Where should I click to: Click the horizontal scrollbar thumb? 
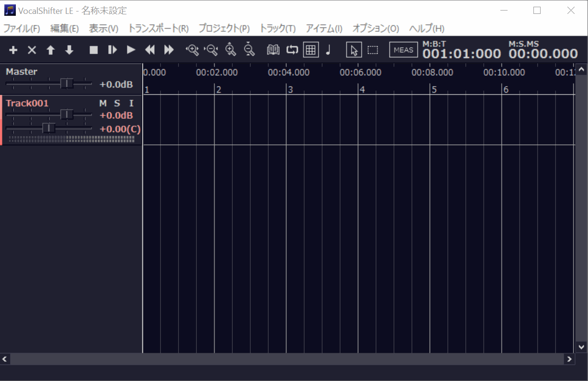pos(287,359)
